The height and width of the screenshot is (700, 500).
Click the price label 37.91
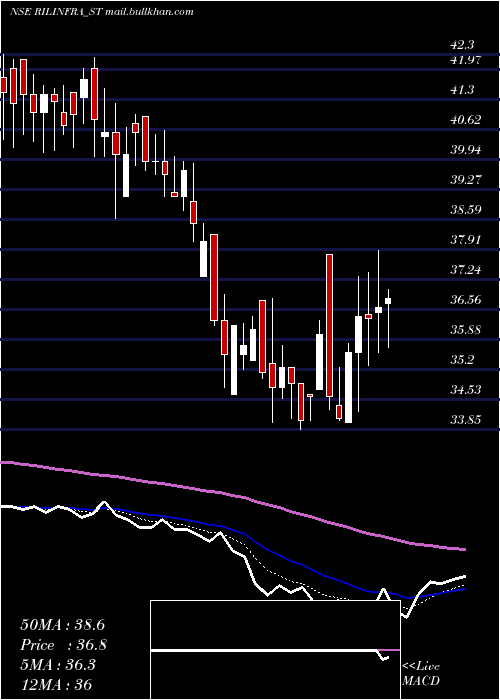point(465,240)
